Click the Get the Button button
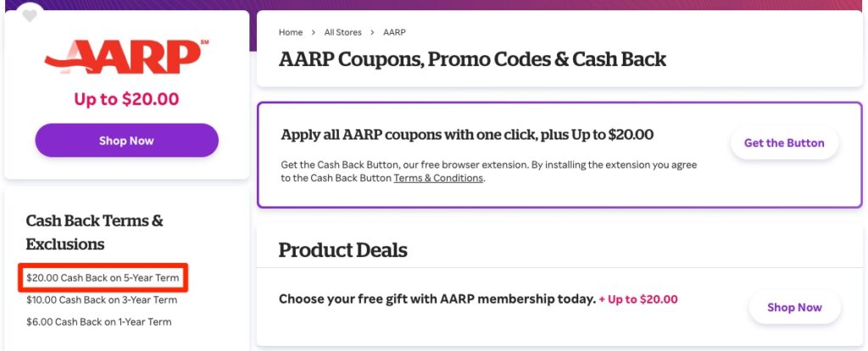The image size is (868, 351). pyautogui.click(x=784, y=143)
